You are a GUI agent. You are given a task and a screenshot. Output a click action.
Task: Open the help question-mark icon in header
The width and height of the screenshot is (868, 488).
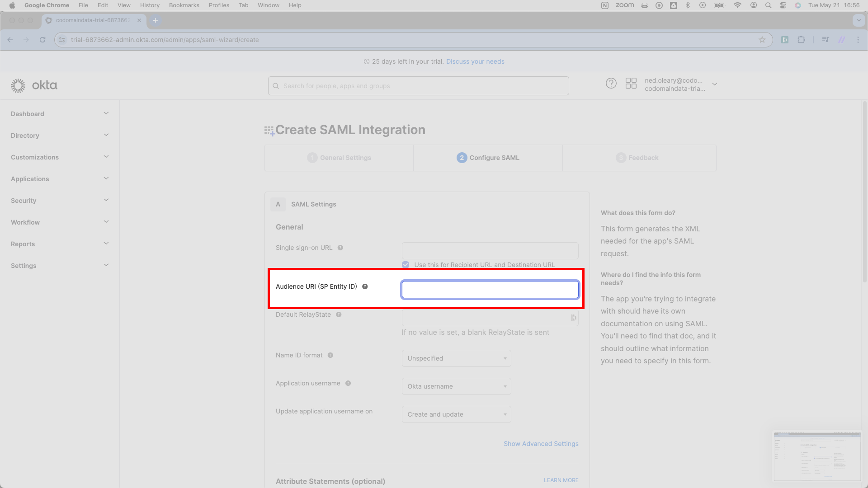pyautogui.click(x=611, y=84)
